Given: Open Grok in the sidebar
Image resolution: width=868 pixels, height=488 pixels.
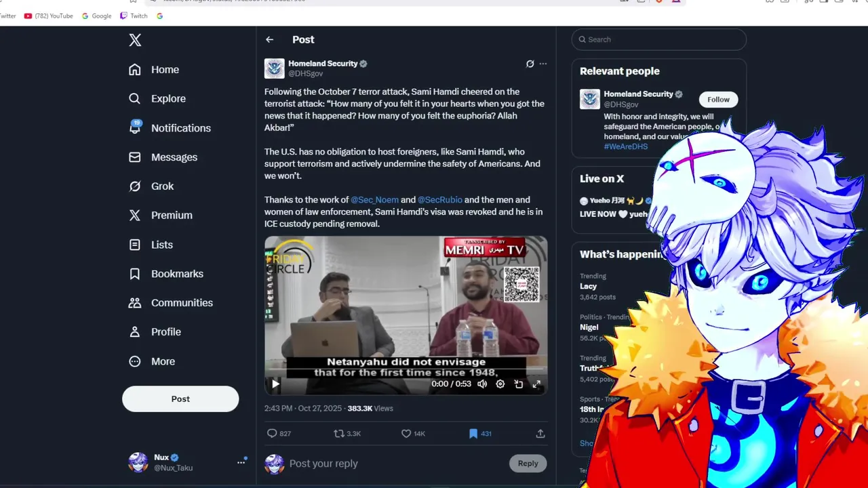Looking at the screenshot, I should point(151,186).
